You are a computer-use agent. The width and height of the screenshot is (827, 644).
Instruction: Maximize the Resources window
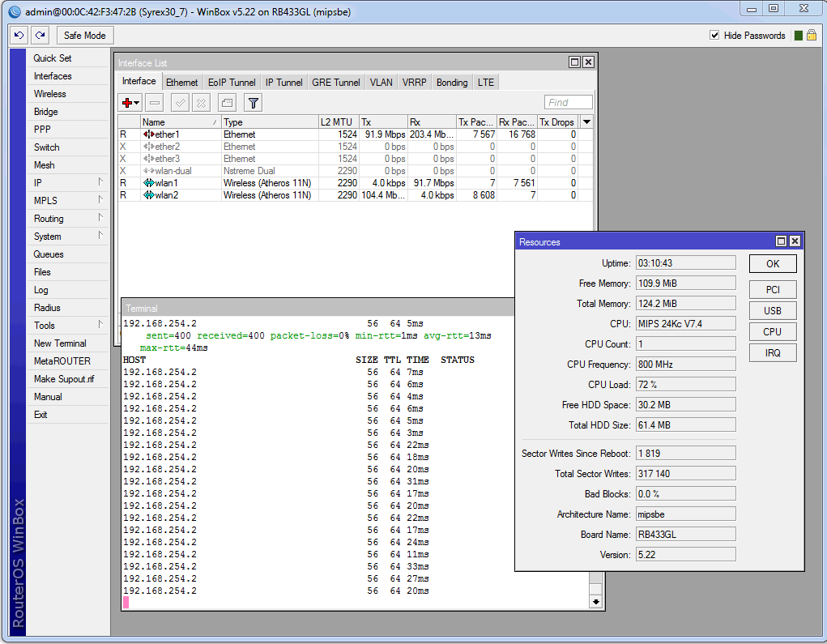pyautogui.click(x=781, y=241)
